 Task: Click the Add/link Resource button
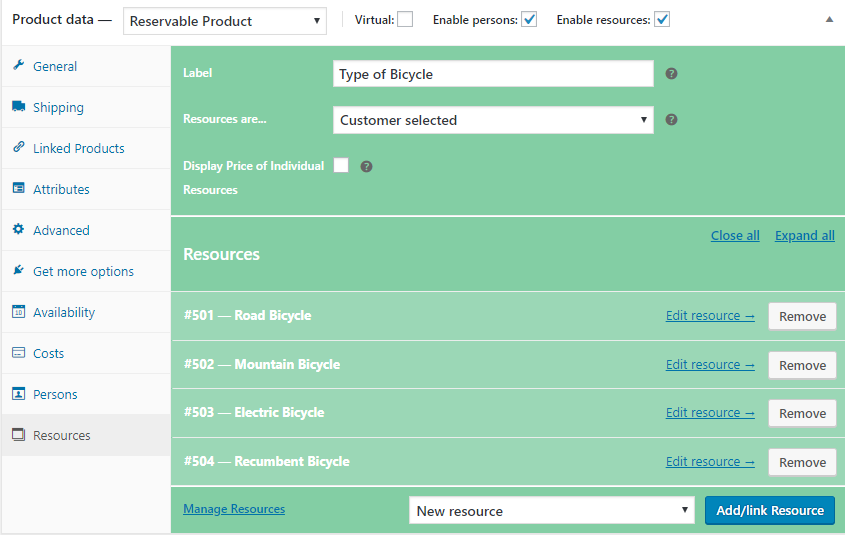[769, 510]
